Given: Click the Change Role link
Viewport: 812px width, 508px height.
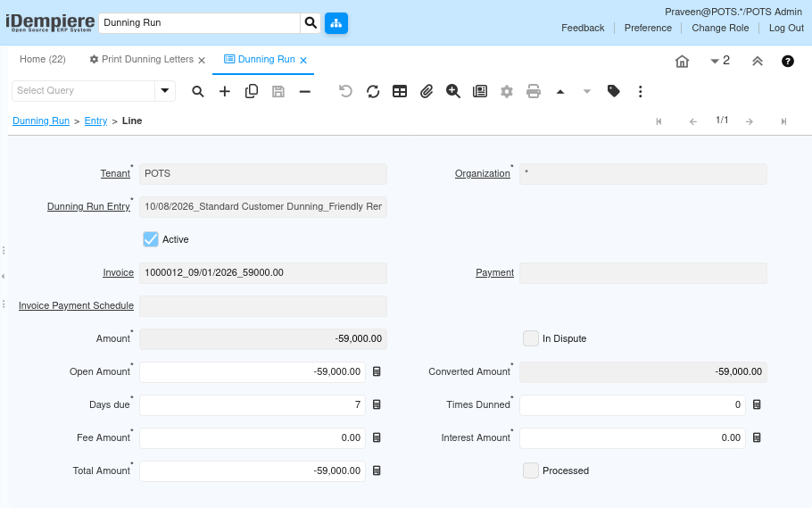Looking at the screenshot, I should pos(720,28).
